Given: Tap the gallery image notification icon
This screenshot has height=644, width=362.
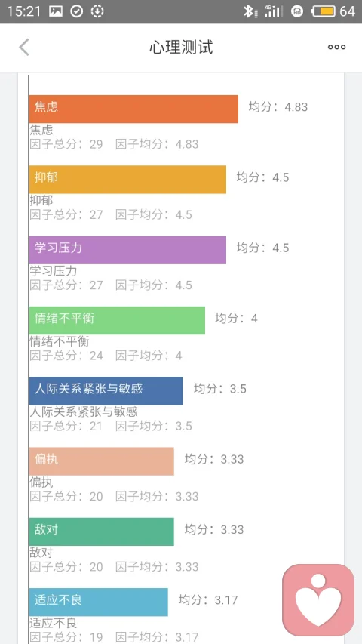Looking at the screenshot, I should point(56,11).
